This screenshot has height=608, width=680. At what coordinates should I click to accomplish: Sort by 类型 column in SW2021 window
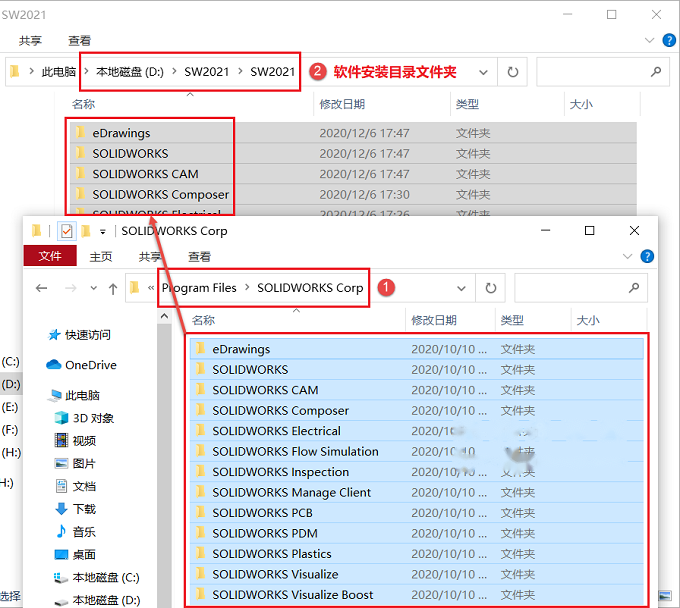(x=467, y=104)
